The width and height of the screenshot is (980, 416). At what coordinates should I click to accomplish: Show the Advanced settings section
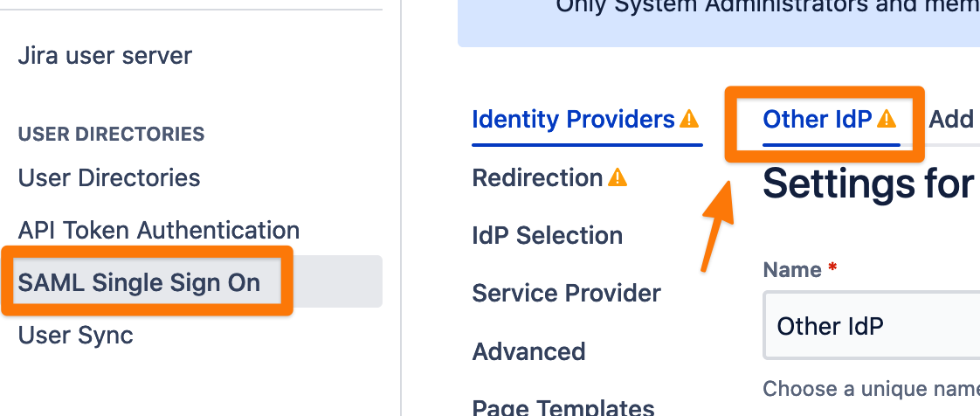pyautogui.click(x=528, y=351)
